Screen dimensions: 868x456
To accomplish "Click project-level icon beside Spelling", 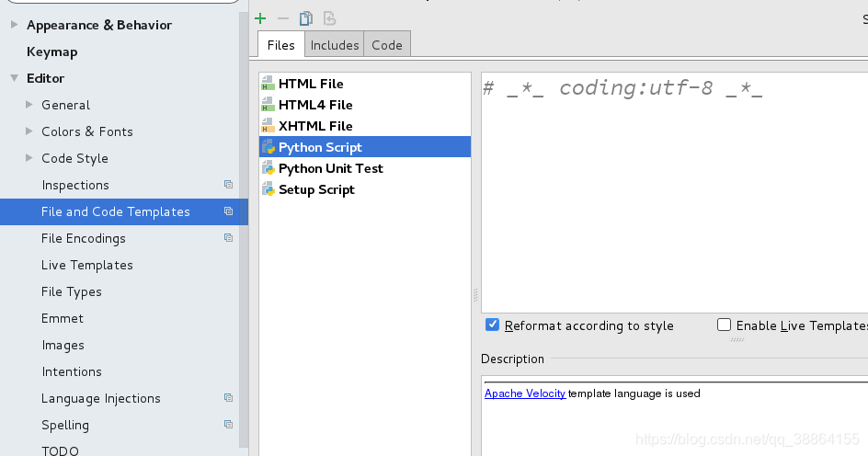I will click(x=228, y=424).
